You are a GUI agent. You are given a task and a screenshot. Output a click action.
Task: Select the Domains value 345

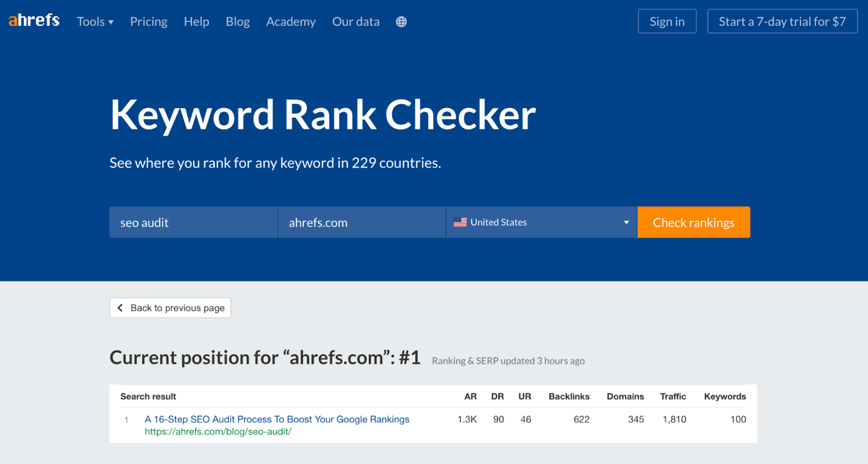(x=636, y=419)
